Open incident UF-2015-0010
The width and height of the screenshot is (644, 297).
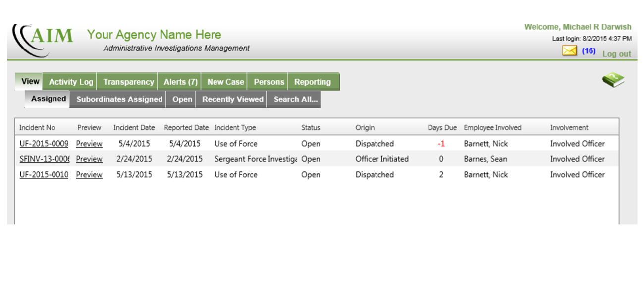click(x=44, y=174)
